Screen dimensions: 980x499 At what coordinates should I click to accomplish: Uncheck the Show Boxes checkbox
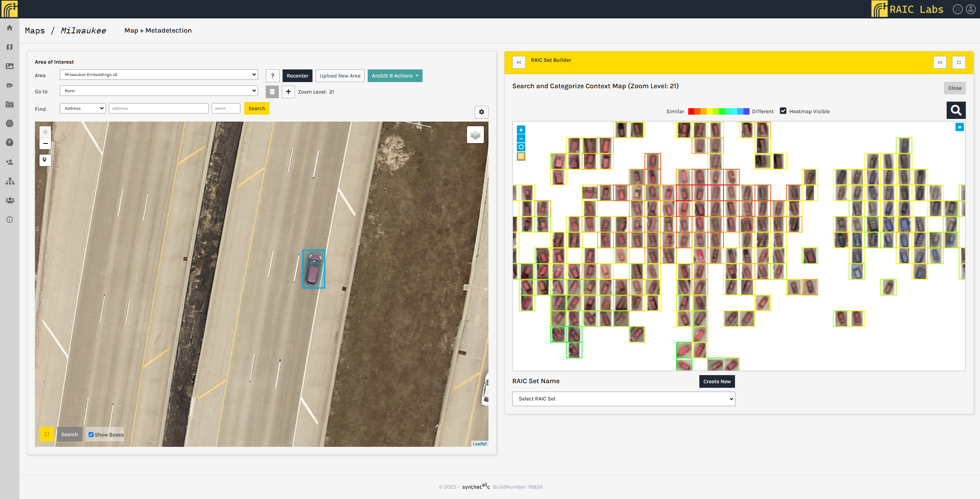(91, 435)
